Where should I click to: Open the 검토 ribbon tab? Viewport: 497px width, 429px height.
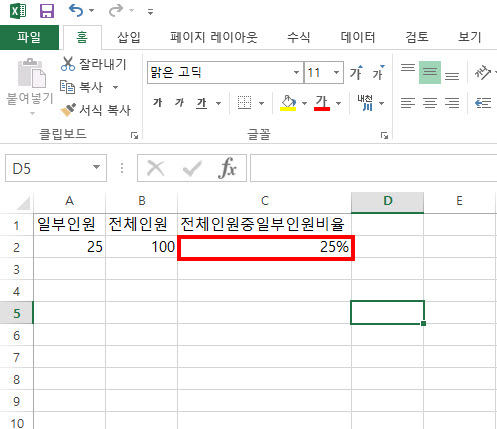coord(417,37)
